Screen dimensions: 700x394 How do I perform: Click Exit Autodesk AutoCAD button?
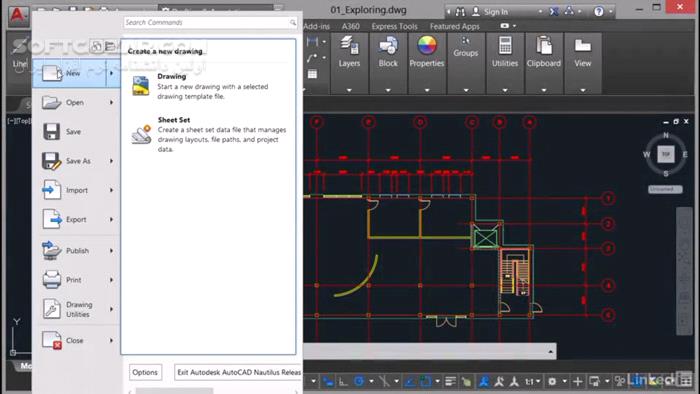click(238, 372)
